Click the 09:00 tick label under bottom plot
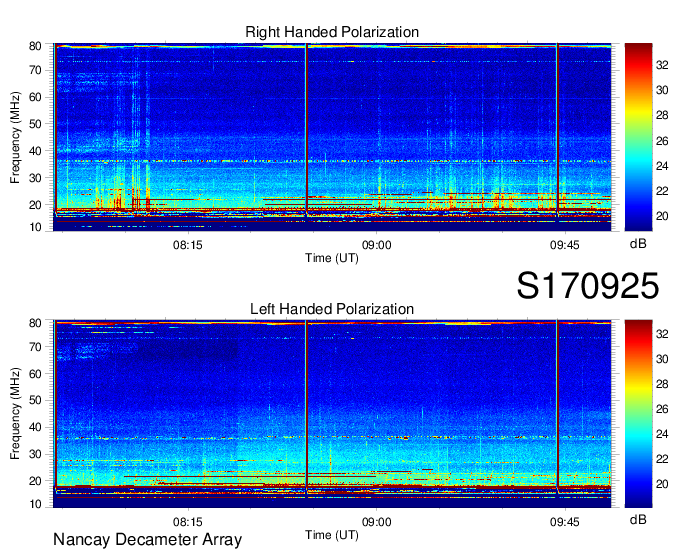Screen dimensions: 680x552 pos(376,522)
